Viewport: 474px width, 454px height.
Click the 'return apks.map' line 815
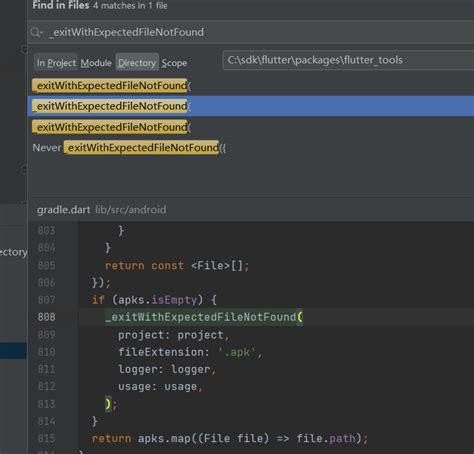[x=230, y=438]
